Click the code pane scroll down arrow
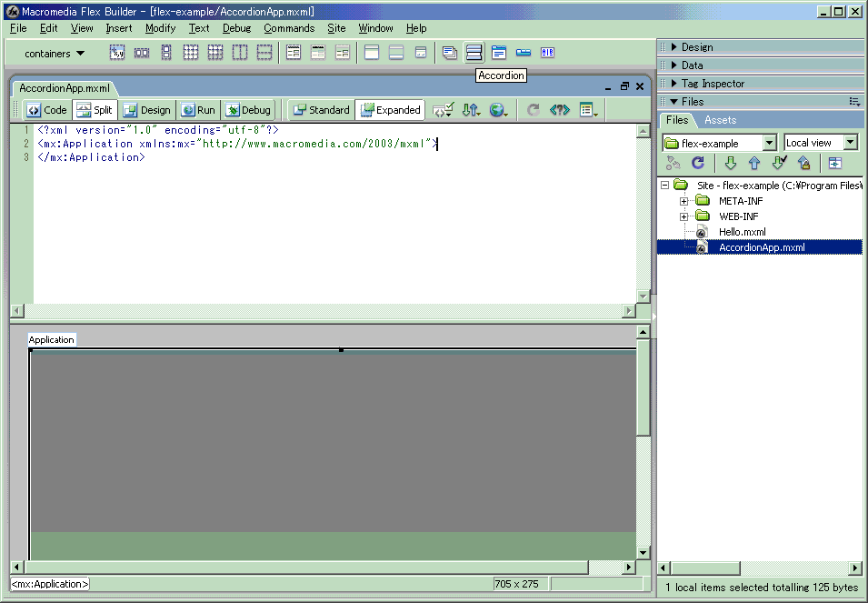This screenshot has height=603, width=868. click(643, 296)
